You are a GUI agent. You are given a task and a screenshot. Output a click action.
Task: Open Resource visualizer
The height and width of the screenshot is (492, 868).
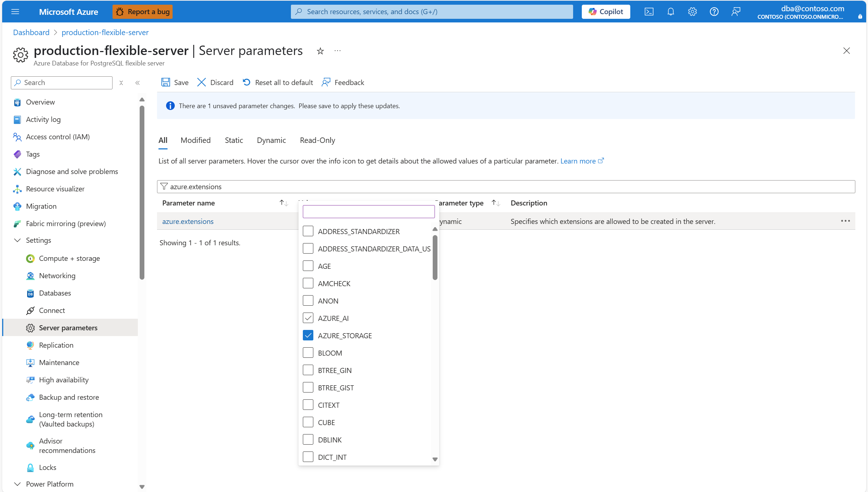pos(55,189)
